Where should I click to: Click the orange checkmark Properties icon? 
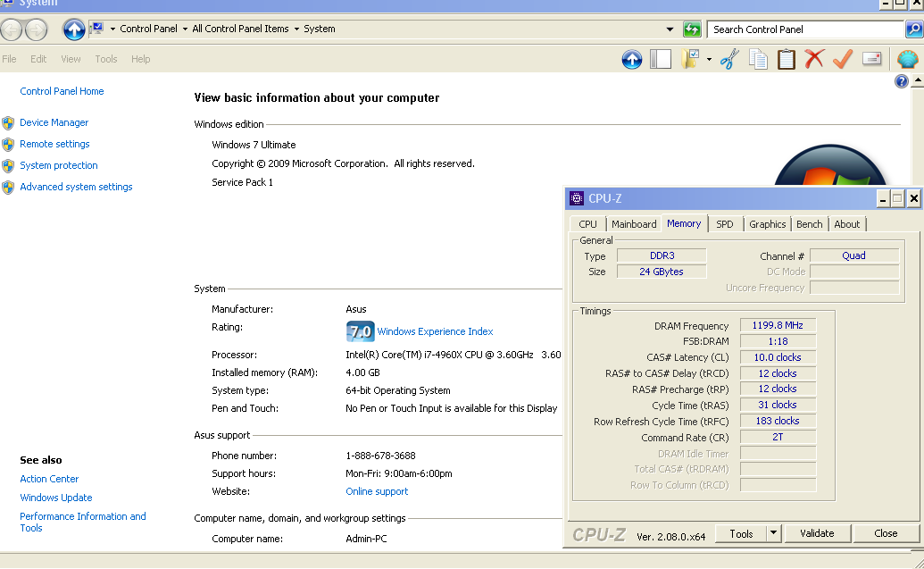point(843,59)
